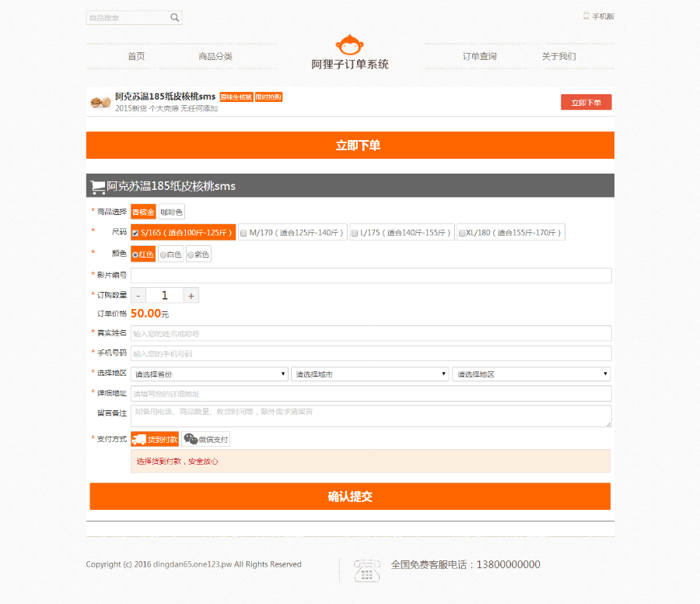Image resolution: width=700 pixels, height=604 pixels.
Task: Click the top-right 立即下单 button
Action: pyautogui.click(x=586, y=102)
